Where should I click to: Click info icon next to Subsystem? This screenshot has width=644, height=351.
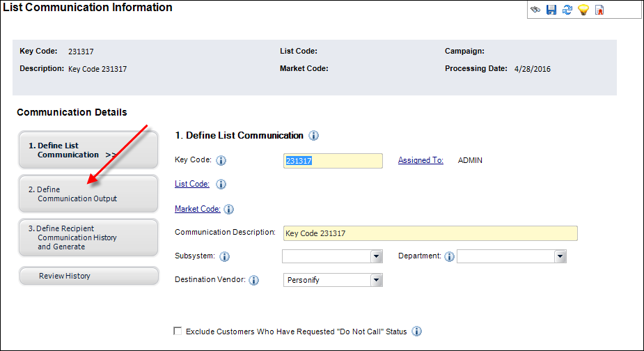pos(224,256)
